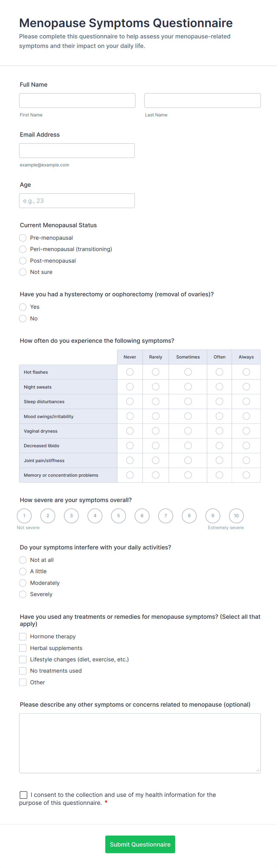The width and height of the screenshot is (277, 868).
Task: Tick Lifestyle changes checkbox
Action: (x=23, y=660)
